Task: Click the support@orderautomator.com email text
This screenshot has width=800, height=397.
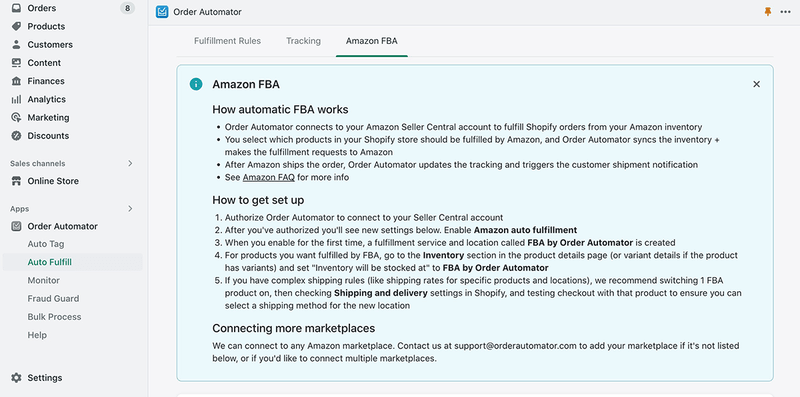Action: [515, 346]
